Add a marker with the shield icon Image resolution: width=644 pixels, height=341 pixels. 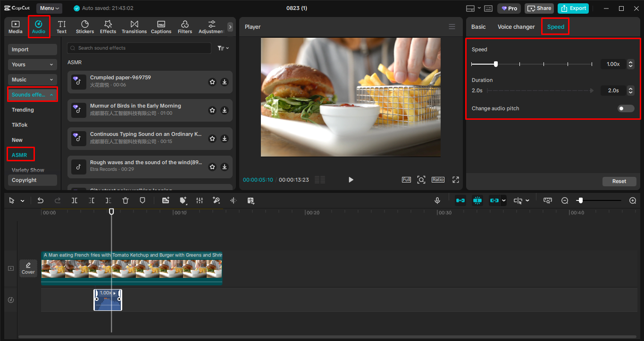(x=142, y=200)
